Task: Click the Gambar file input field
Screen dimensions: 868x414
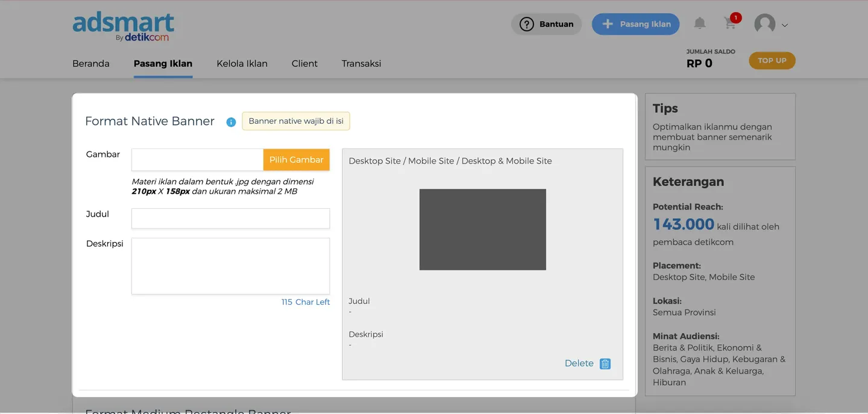Action: click(197, 160)
